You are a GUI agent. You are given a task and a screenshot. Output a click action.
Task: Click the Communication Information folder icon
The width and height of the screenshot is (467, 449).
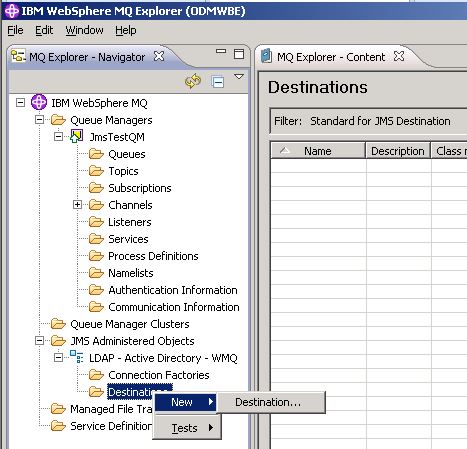(x=96, y=307)
